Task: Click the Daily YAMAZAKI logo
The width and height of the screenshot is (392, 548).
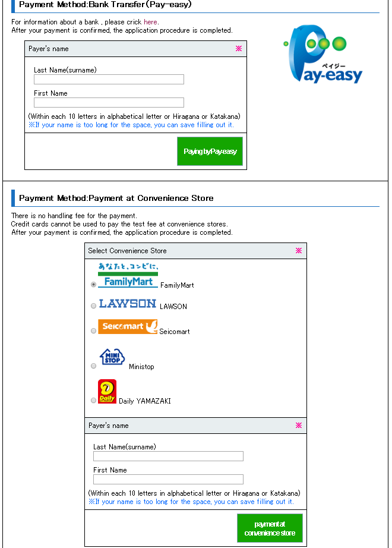Action: [x=107, y=392]
